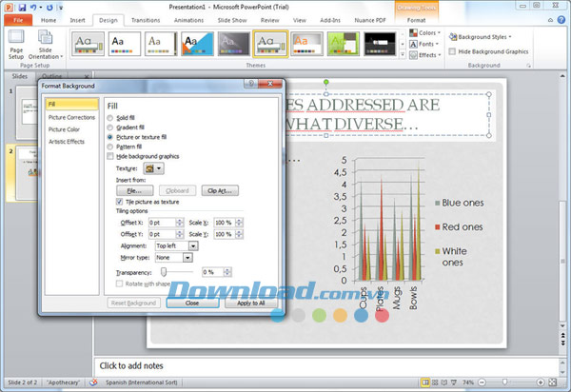Switch to the Slide Show ribbon tab
The width and height of the screenshot is (571, 392).
click(x=232, y=20)
